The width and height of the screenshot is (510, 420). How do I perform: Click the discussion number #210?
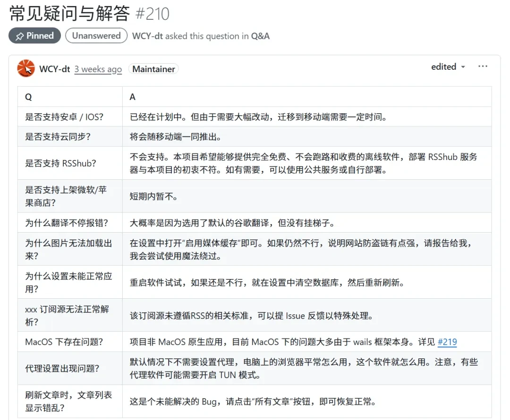[x=153, y=14]
